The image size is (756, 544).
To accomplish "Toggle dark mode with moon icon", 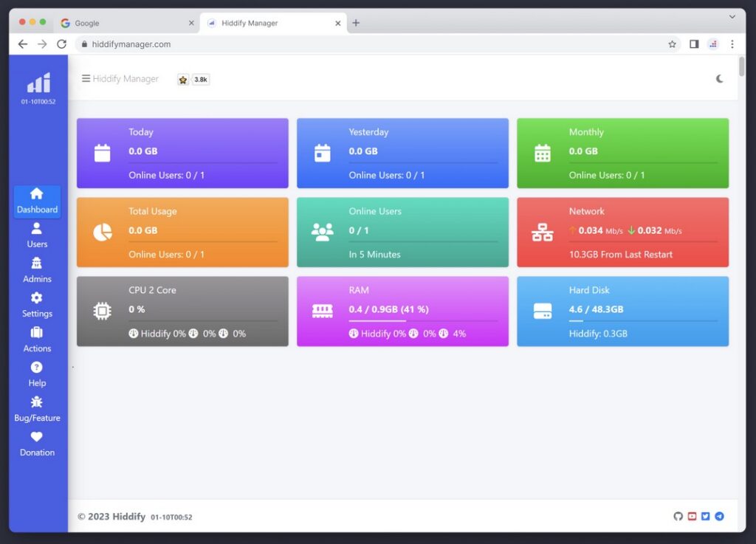I will pyautogui.click(x=720, y=79).
